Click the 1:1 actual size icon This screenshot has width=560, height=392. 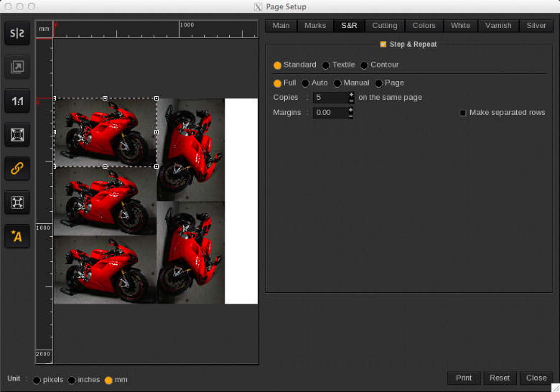(17, 101)
